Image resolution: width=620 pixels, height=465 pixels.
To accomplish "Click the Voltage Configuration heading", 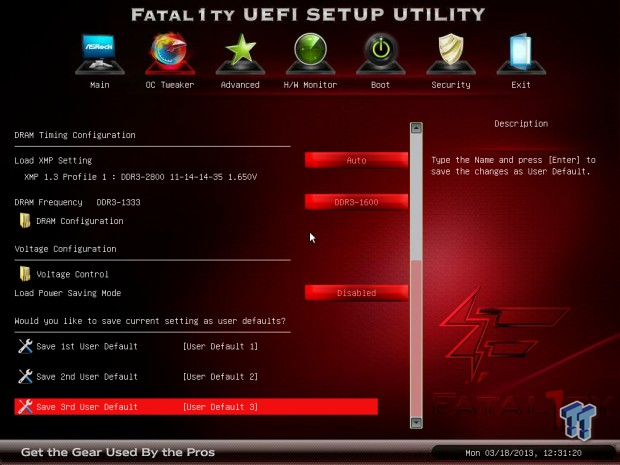I will 65,249.
